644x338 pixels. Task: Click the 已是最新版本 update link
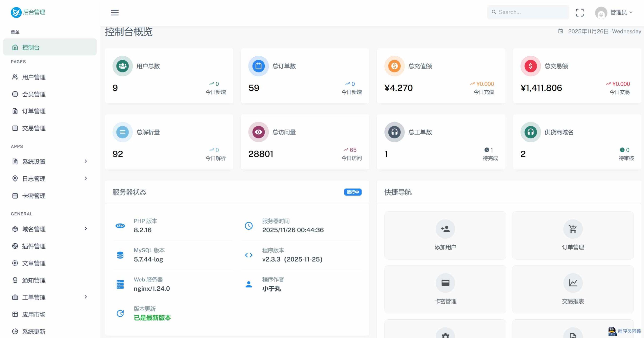click(x=152, y=318)
